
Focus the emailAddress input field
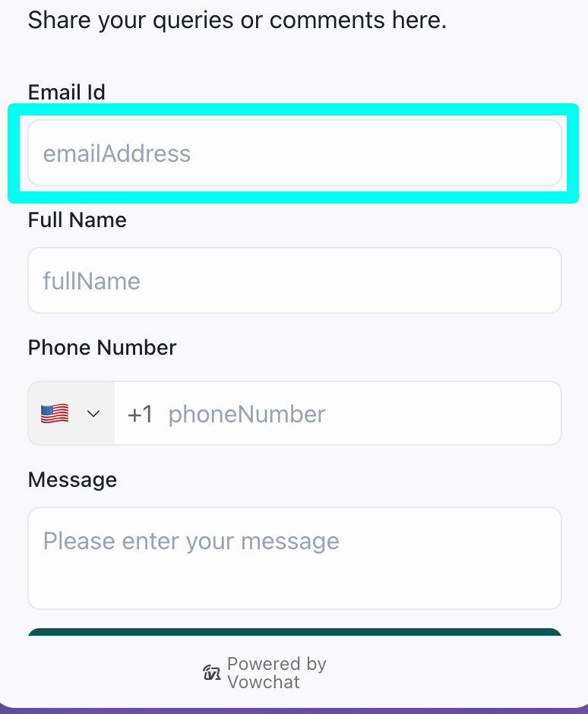click(x=295, y=153)
